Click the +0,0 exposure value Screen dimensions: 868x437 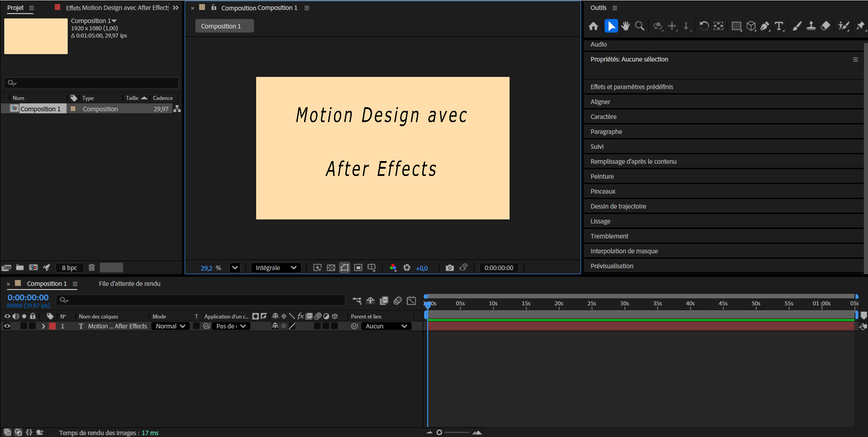pyautogui.click(x=422, y=268)
